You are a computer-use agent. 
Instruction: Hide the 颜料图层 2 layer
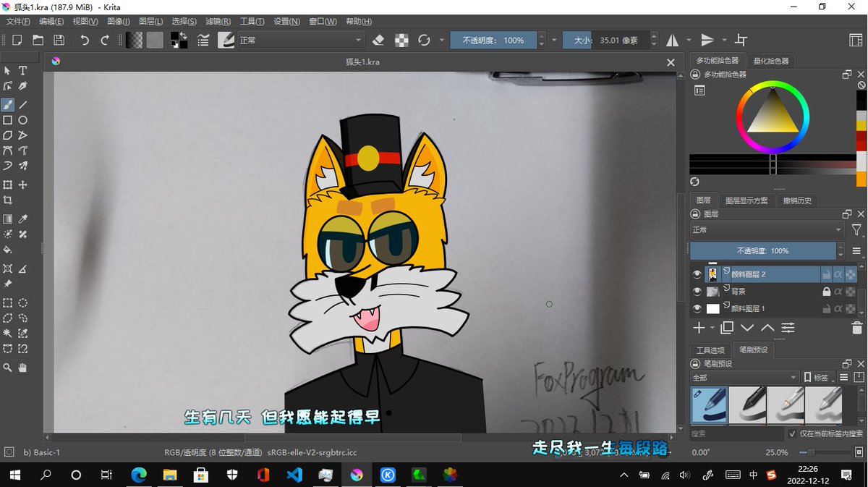coord(697,274)
